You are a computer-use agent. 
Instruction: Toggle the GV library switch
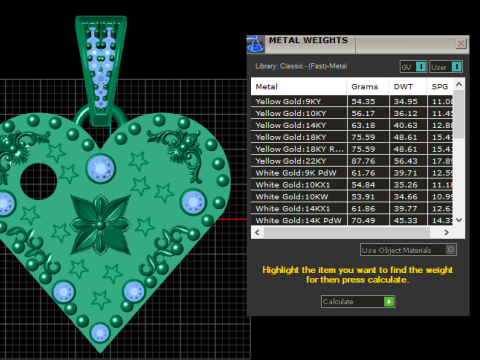[413, 67]
